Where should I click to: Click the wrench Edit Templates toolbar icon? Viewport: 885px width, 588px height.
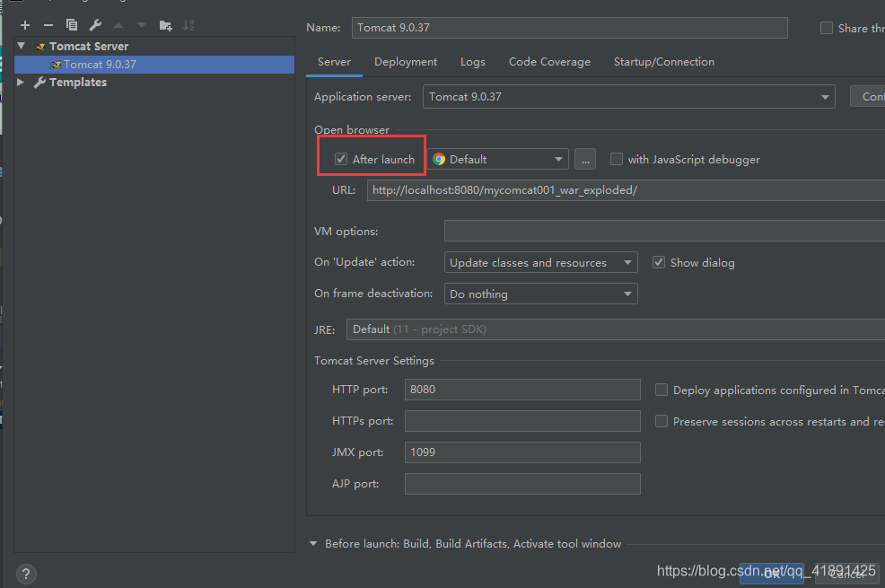coord(95,25)
